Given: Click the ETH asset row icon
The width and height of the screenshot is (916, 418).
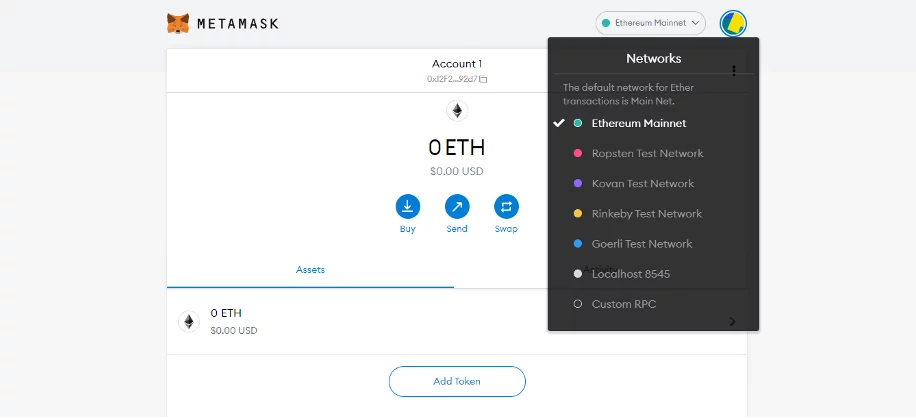Looking at the screenshot, I should [189, 322].
